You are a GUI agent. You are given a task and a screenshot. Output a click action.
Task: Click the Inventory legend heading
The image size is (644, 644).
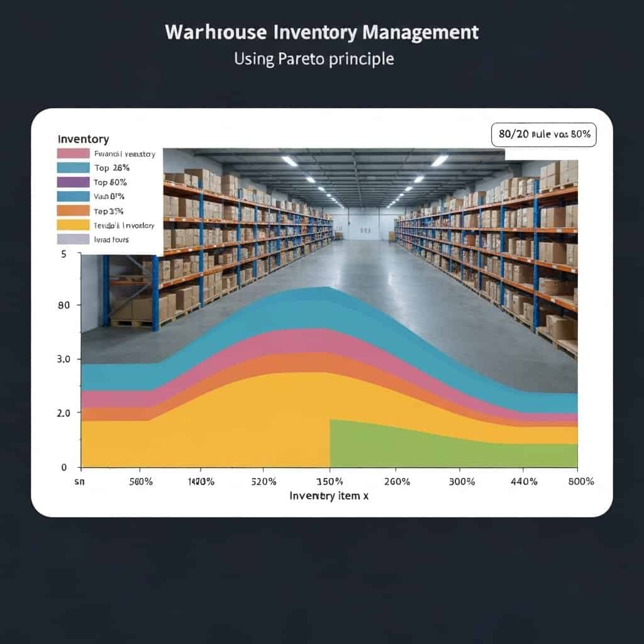83,139
